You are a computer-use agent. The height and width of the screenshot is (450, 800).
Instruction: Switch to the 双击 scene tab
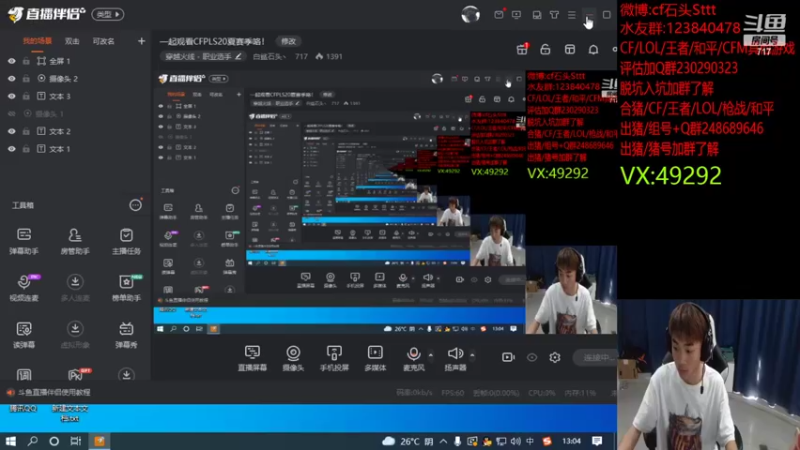[72, 41]
